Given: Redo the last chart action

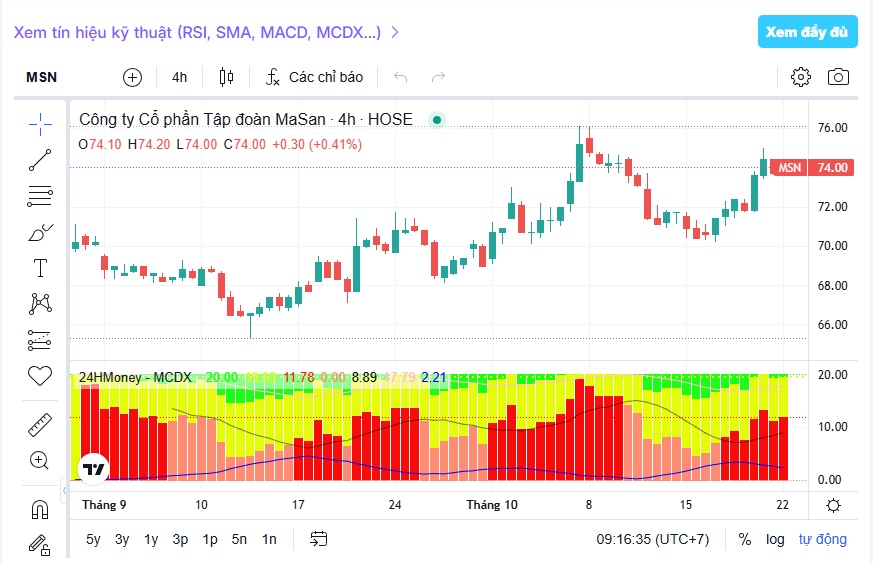Looking at the screenshot, I should pos(439,77).
